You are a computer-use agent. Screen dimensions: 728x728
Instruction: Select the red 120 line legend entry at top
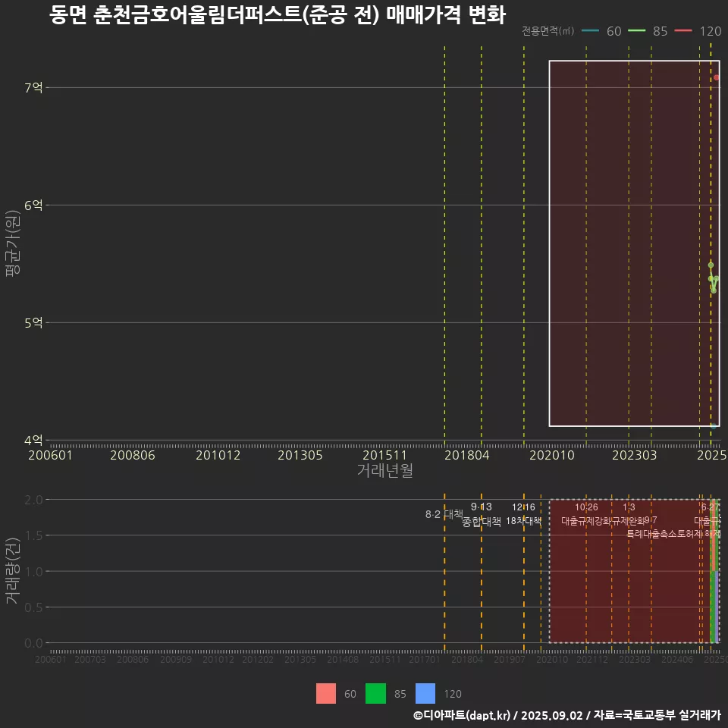click(698, 31)
